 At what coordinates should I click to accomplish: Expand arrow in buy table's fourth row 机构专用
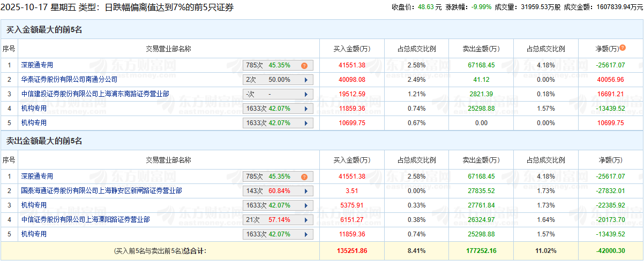[x=306, y=109]
